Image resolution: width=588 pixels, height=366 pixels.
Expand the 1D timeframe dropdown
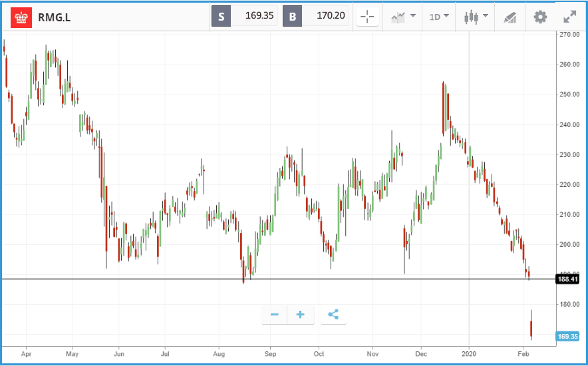click(x=439, y=17)
